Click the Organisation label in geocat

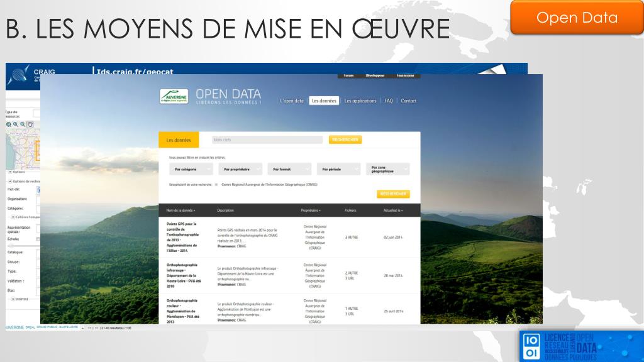click(17, 199)
